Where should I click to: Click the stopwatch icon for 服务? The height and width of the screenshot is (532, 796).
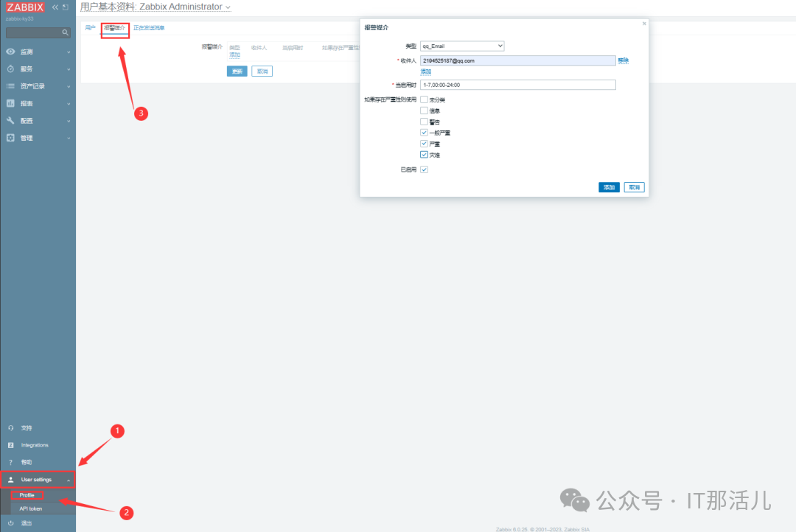pyautogui.click(x=10, y=69)
